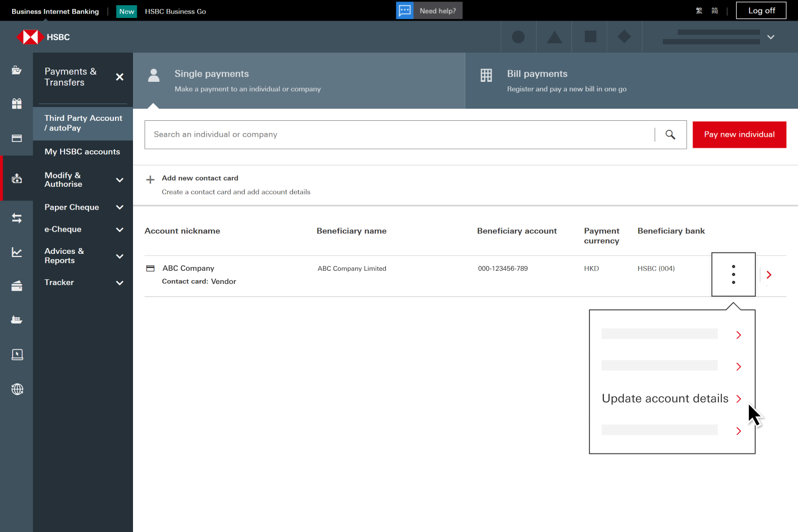798x532 pixels.
Task: Click the search magnifier icon
Action: (x=670, y=135)
